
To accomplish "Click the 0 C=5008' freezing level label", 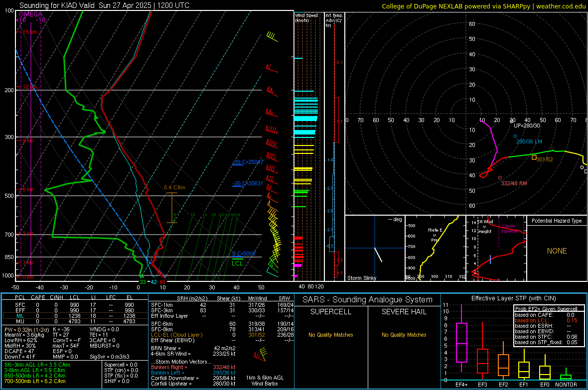I will pos(244,254).
